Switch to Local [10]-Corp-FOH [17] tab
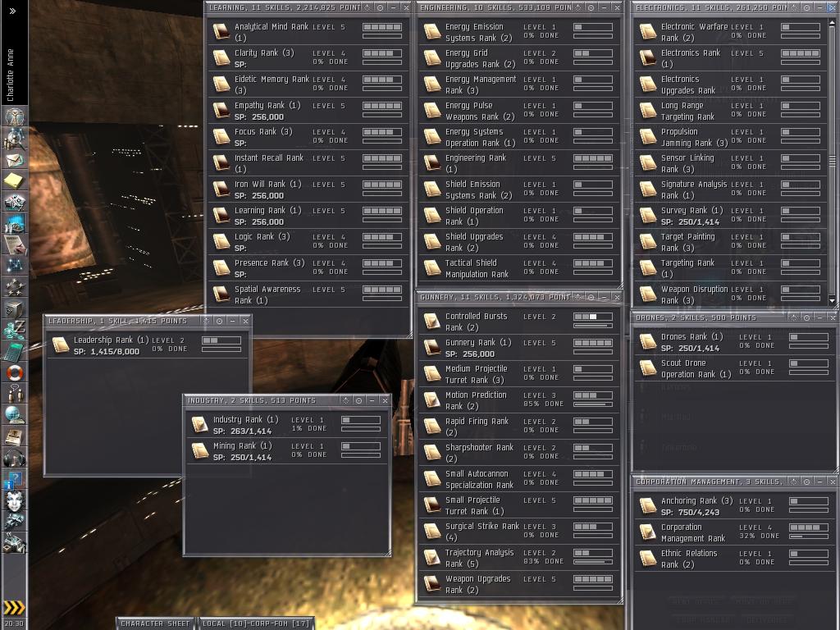This screenshot has width=840, height=630. click(256, 623)
